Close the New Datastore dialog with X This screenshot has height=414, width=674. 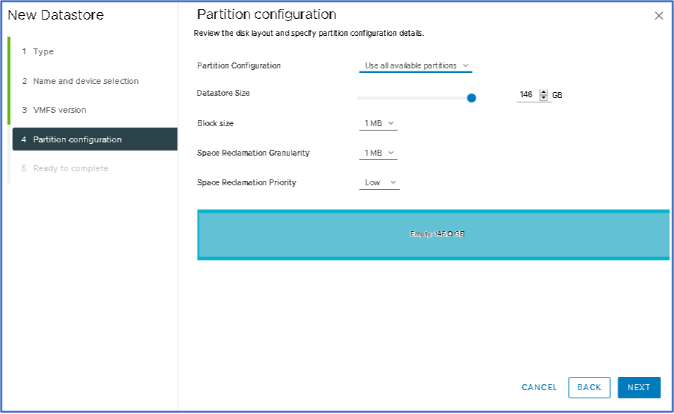coord(658,16)
